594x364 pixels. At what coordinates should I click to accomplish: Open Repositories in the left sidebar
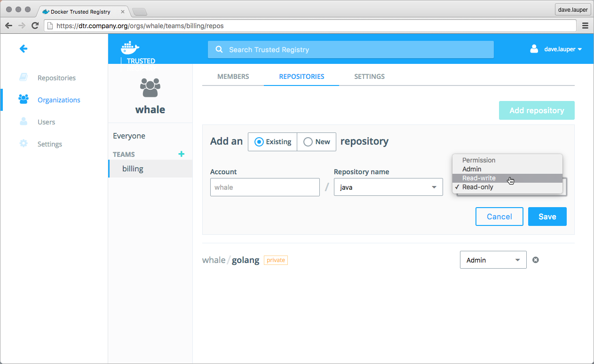[x=56, y=78]
